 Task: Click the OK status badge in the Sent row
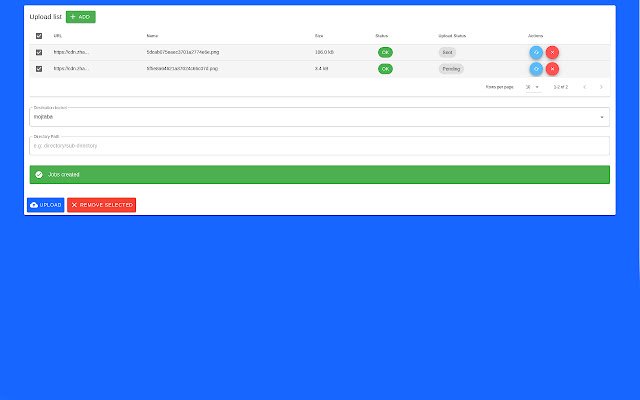tap(385, 52)
